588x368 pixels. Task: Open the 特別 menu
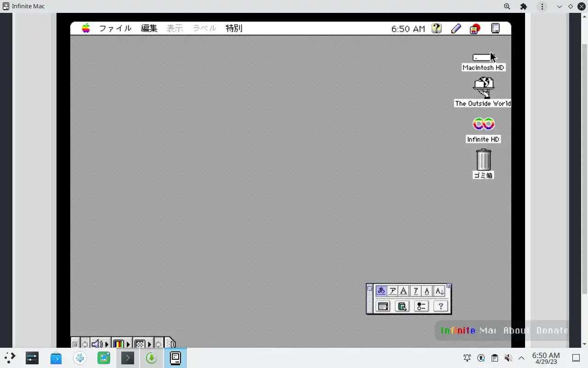coord(234,29)
